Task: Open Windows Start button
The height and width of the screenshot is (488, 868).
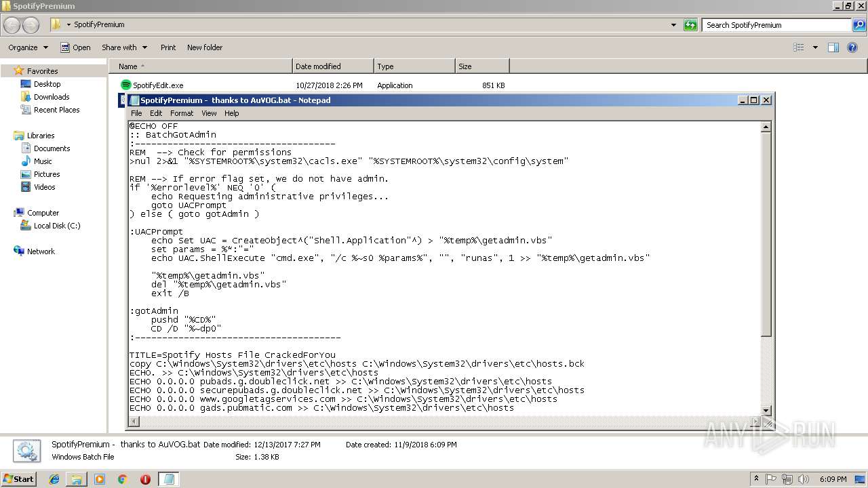Action: (x=19, y=479)
